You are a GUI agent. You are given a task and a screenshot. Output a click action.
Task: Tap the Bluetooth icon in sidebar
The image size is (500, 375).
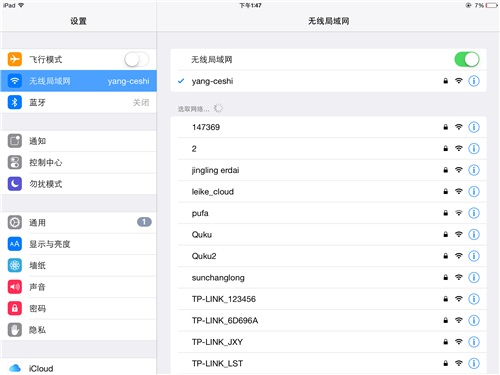pyautogui.click(x=15, y=102)
